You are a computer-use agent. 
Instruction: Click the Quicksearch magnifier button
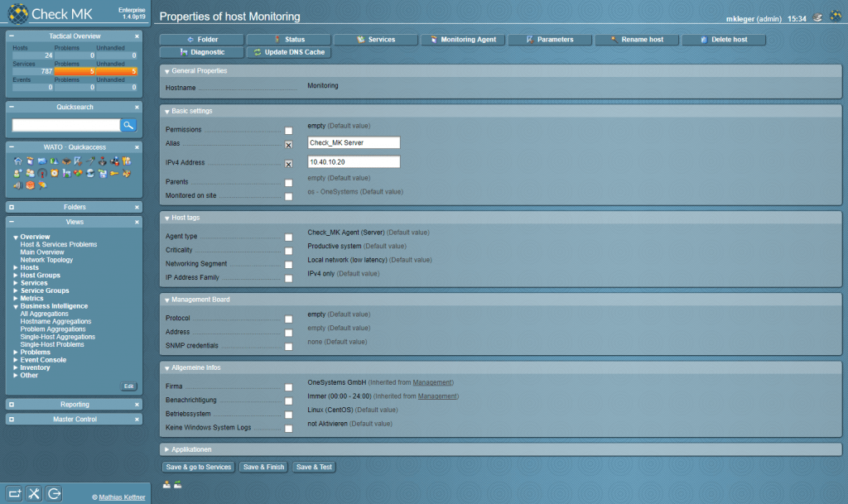(x=128, y=125)
